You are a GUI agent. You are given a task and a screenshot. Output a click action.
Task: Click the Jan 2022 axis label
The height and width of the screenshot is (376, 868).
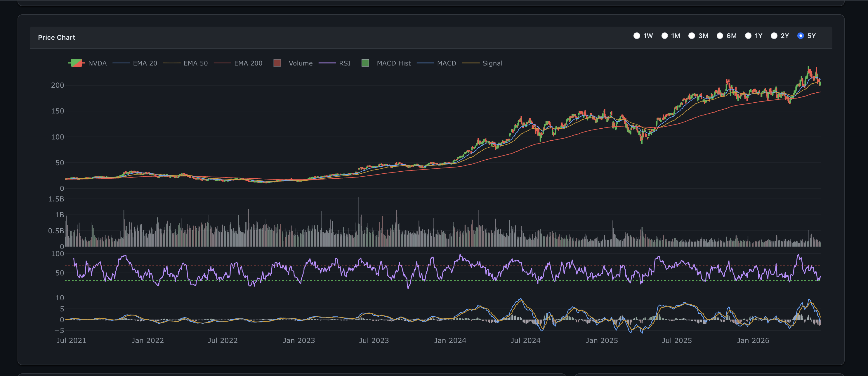click(147, 340)
